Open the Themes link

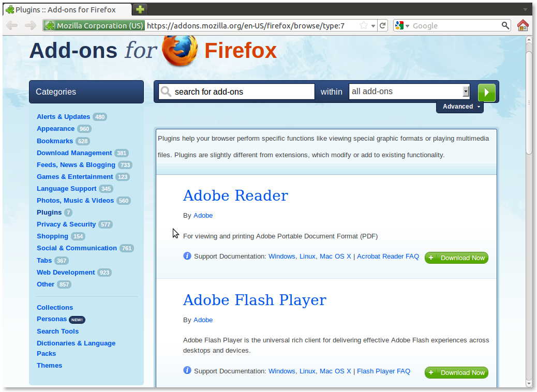coord(49,366)
